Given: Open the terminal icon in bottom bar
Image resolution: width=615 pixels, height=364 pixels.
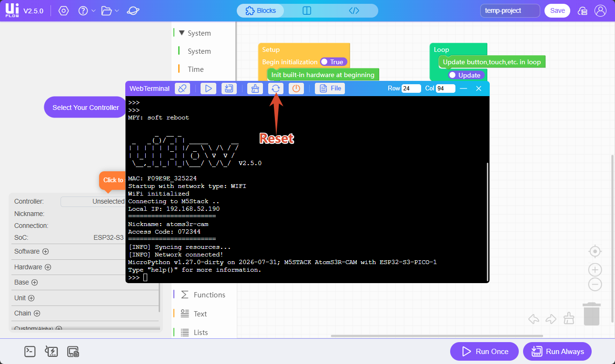Looking at the screenshot, I should click(30, 352).
